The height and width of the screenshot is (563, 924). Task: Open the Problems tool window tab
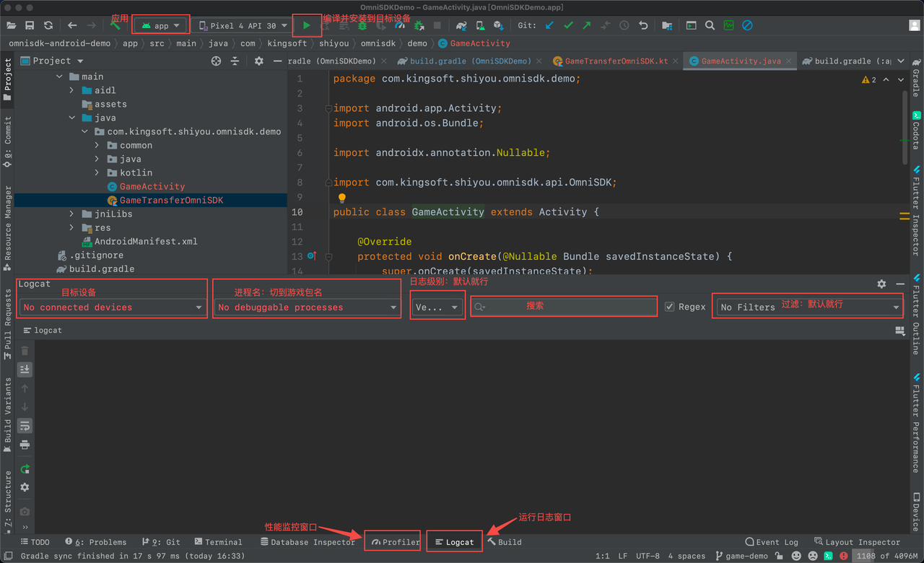(95, 542)
